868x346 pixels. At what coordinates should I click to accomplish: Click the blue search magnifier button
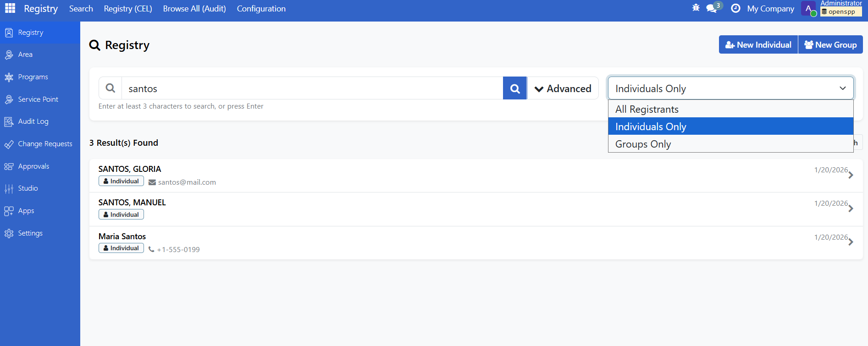tap(515, 88)
